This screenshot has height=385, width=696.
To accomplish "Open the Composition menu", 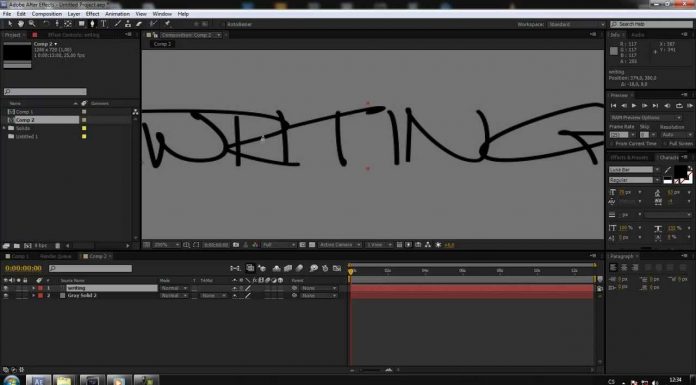I will click(47, 14).
